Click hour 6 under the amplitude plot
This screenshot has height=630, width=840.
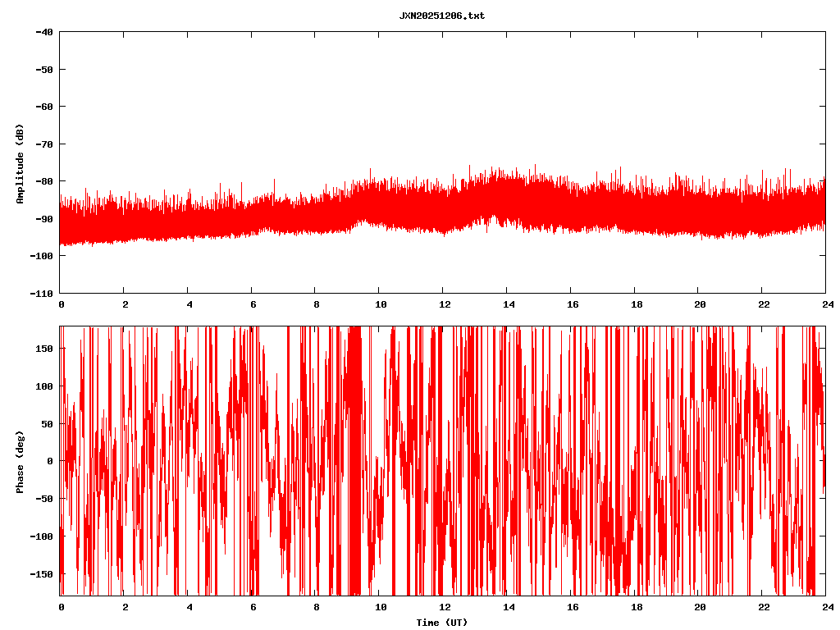(253, 304)
